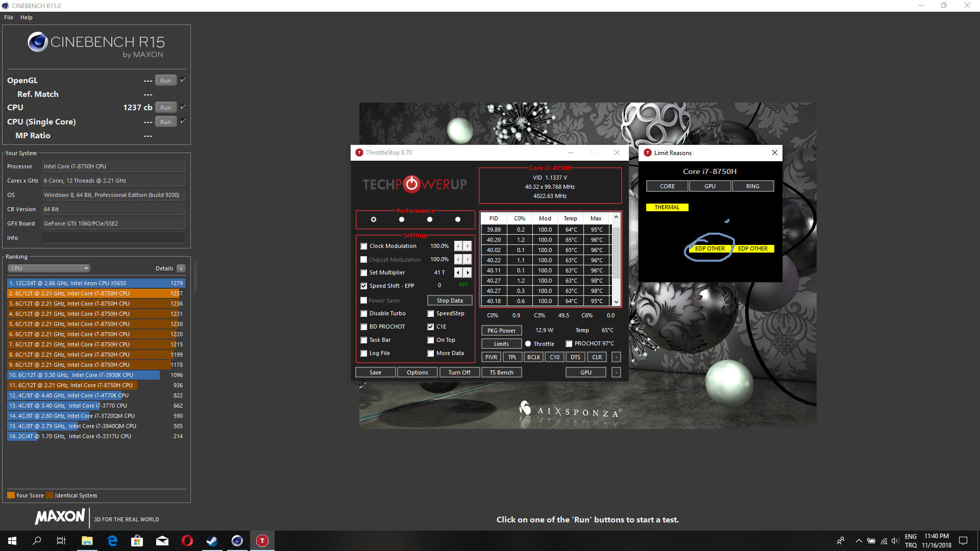Open Steam from taskbar
Image resolution: width=980 pixels, height=551 pixels.
tap(212, 541)
